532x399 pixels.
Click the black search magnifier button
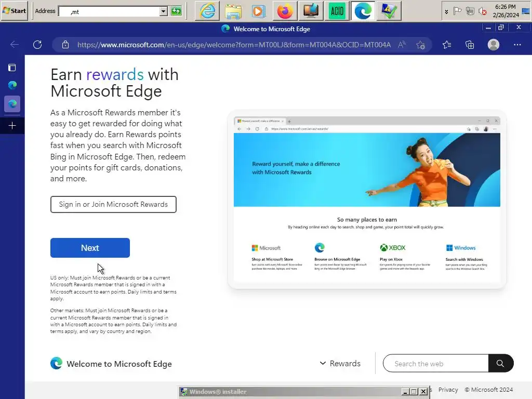pos(500,363)
